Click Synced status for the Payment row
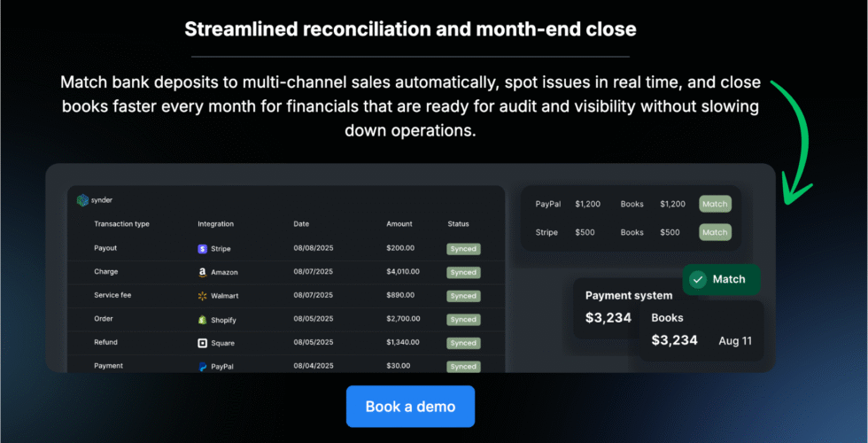Viewport: 868px width, 443px height. [463, 367]
